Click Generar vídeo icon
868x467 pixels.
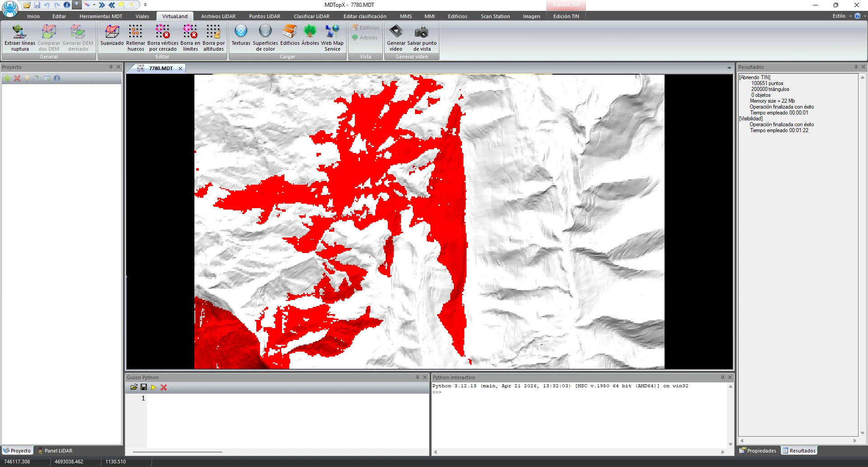[396, 38]
